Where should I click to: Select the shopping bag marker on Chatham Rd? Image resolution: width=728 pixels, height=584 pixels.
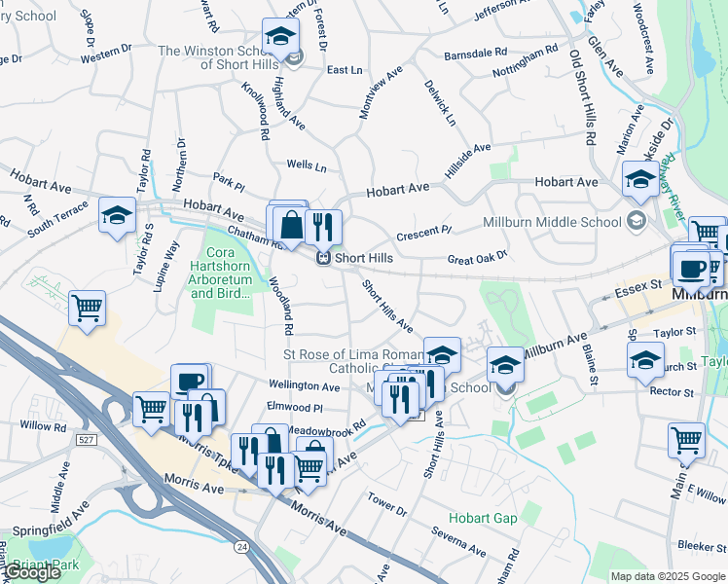click(x=291, y=228)
